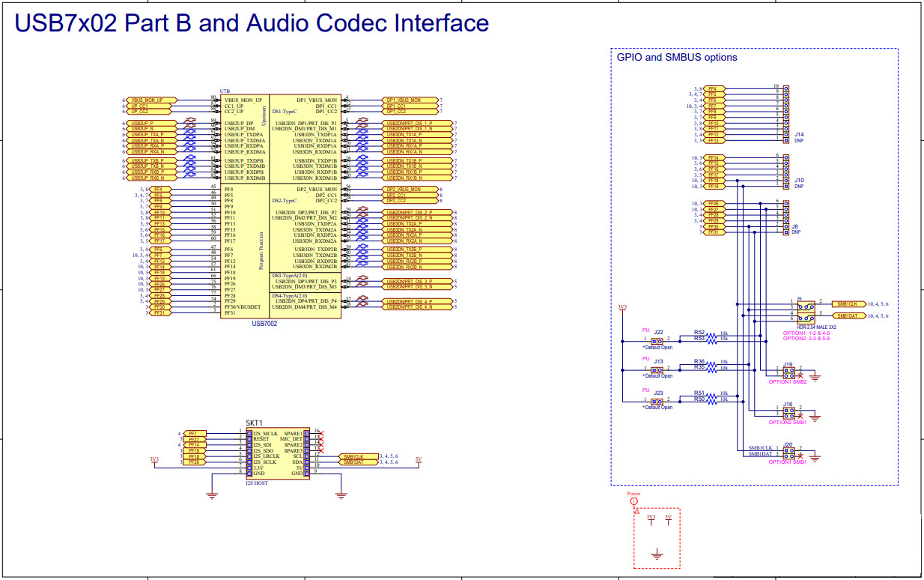Click resistor R36 near jumper J13
The width and height of the screenshot is (924, 580).
point(711,362)
